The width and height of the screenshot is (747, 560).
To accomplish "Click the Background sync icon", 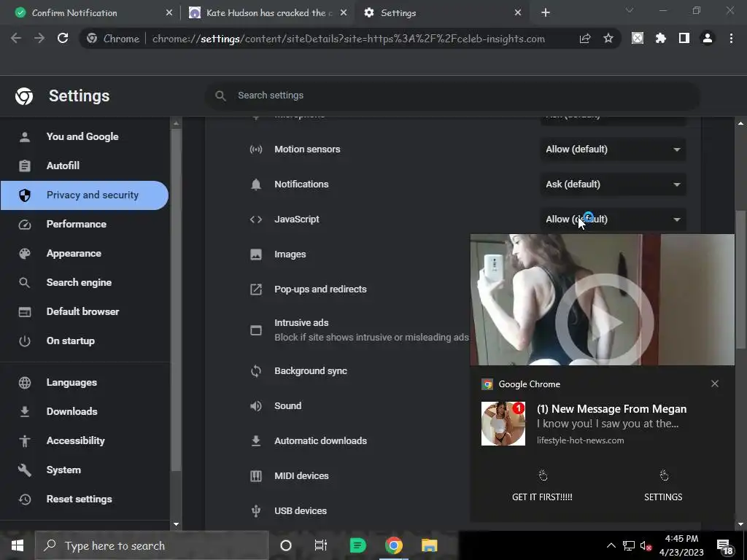I will [256, 371].
